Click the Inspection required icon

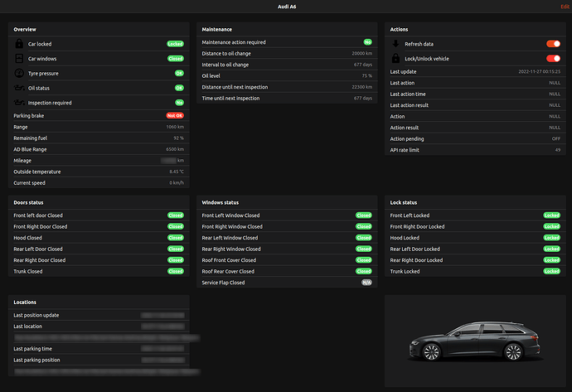tap(20, 103)
